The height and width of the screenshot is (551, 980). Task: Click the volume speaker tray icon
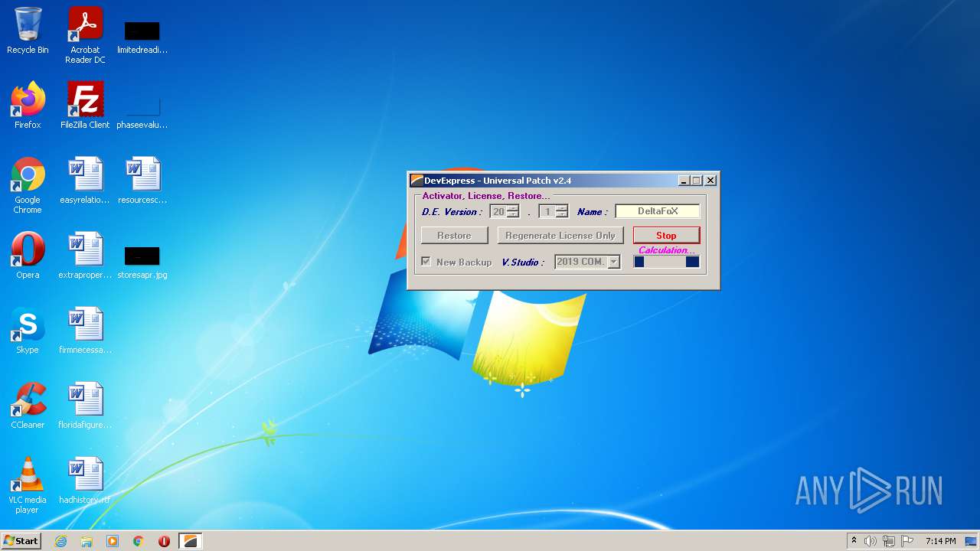(x=871, y=541)
